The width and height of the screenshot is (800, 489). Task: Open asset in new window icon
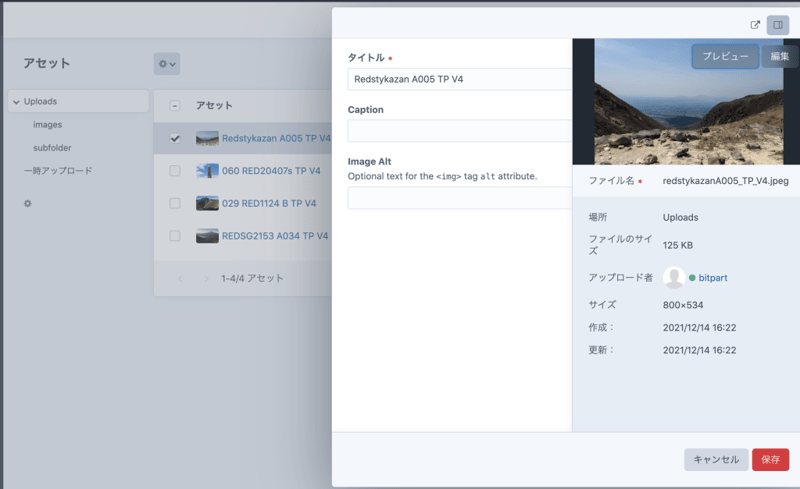click(x=755, y=25)
